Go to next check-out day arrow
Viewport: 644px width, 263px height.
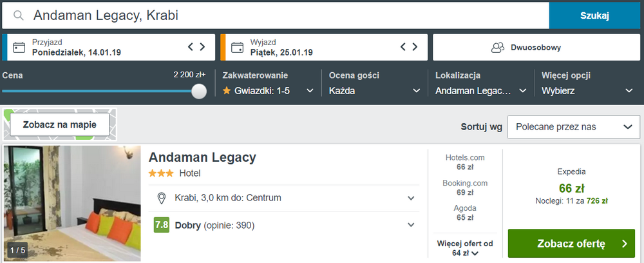[x=415, y=47]
